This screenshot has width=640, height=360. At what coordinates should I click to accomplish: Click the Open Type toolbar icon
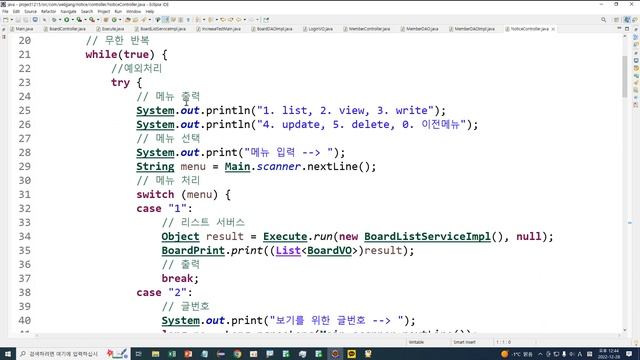[128, 20]
